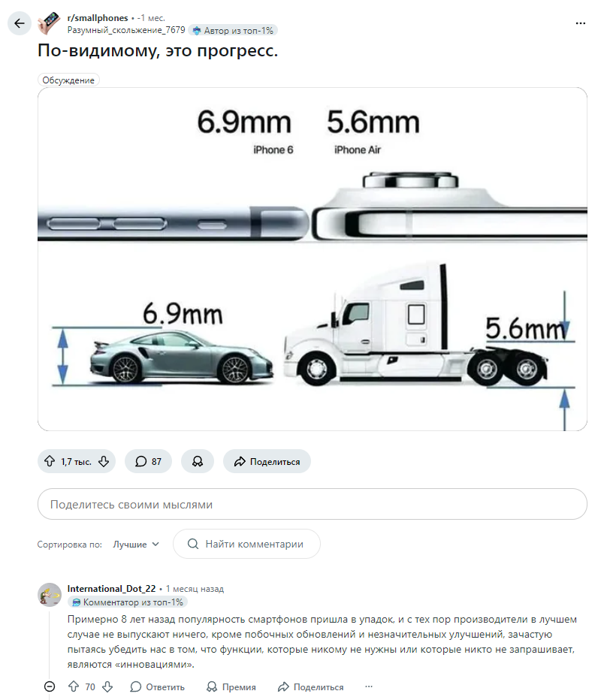
Task: Downvote the post
Action: pos(104,462)
